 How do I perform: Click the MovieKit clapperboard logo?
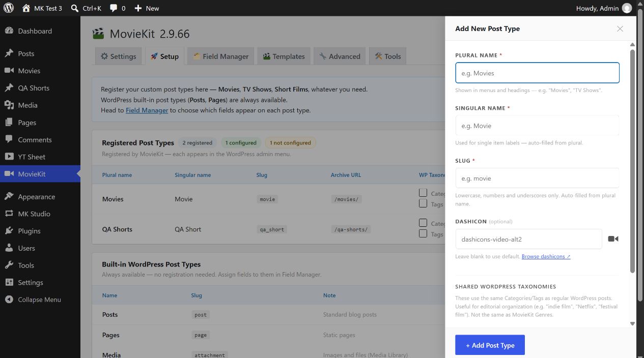click(x=98, y=34)
